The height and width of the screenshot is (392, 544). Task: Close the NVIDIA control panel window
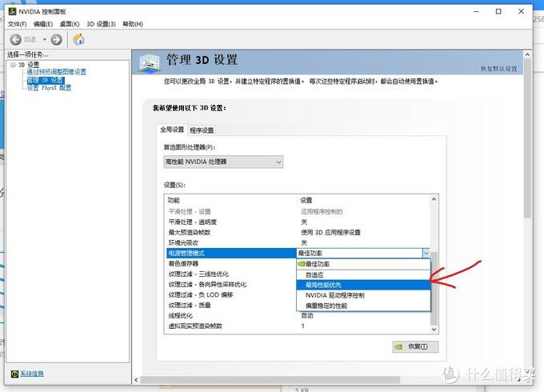(521, 11)
